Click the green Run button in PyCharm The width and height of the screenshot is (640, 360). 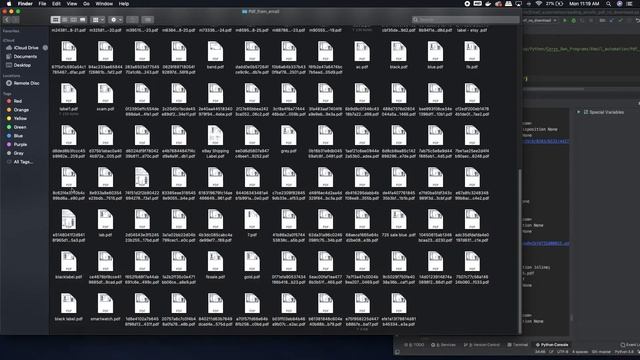tap(565, 20)
